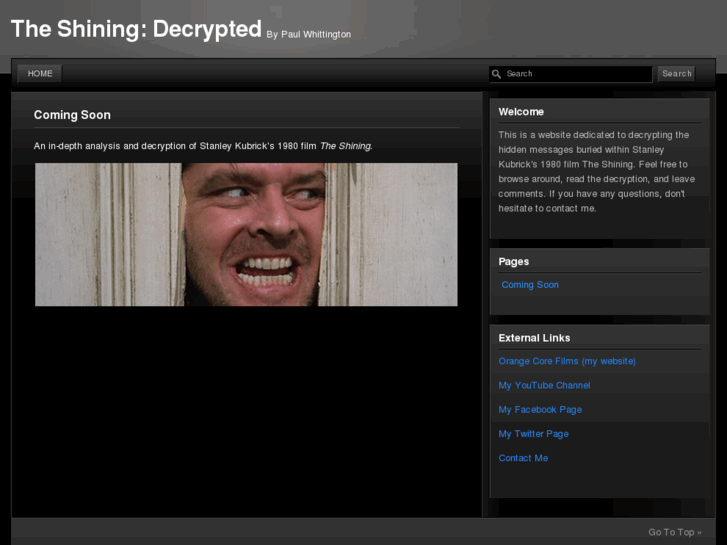Open My Facebook Page link

coord(540,410)
